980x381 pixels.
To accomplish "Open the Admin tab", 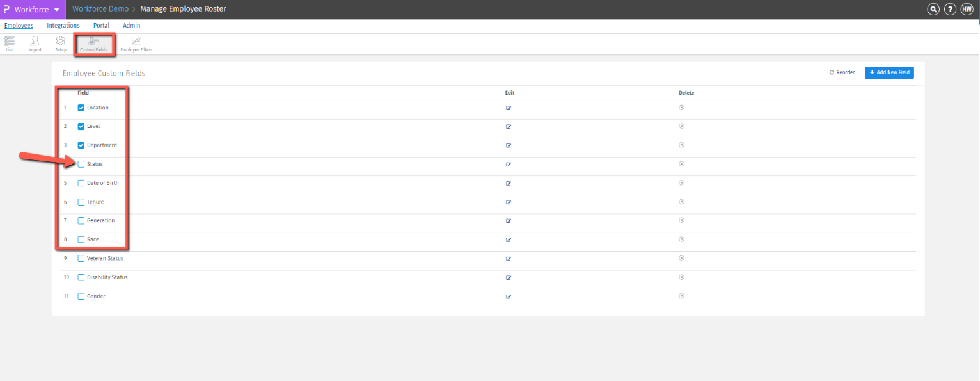I will (131, 26).
